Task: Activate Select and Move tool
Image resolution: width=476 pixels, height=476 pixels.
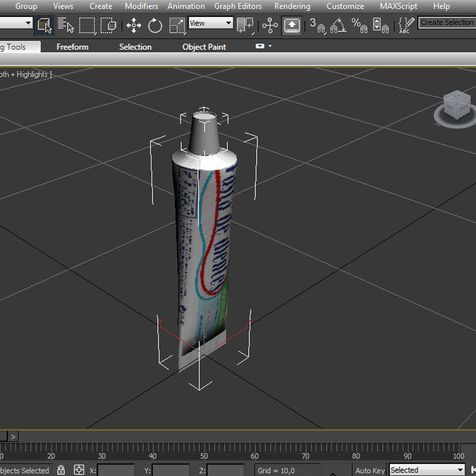Action: [134, 26]
